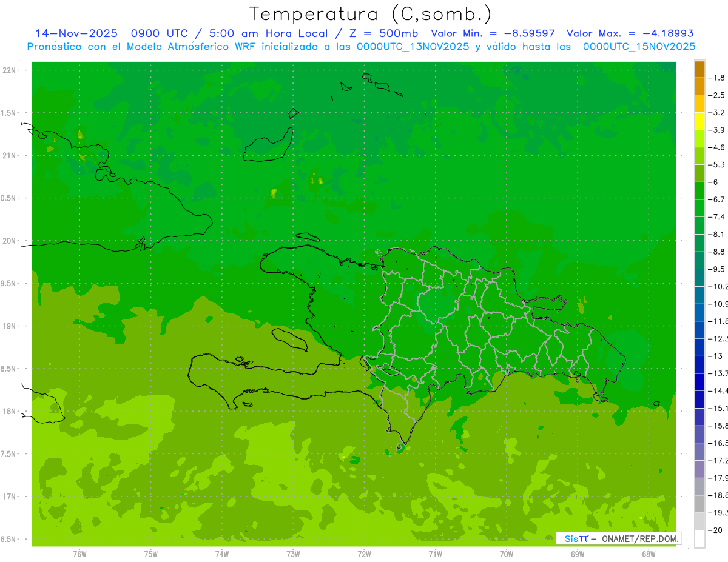Click the '-1.8' color scale label

pyautogui.click(x=716, y=78)
